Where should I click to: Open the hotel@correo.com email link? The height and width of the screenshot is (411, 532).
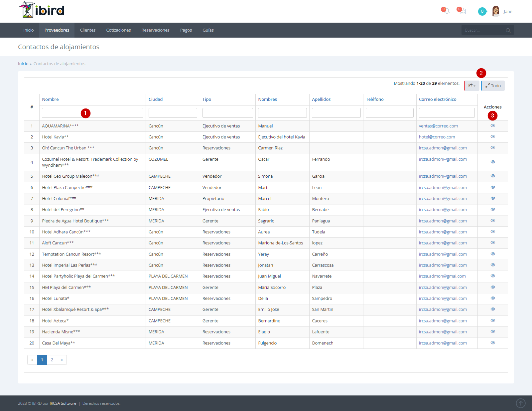(437, 137)
